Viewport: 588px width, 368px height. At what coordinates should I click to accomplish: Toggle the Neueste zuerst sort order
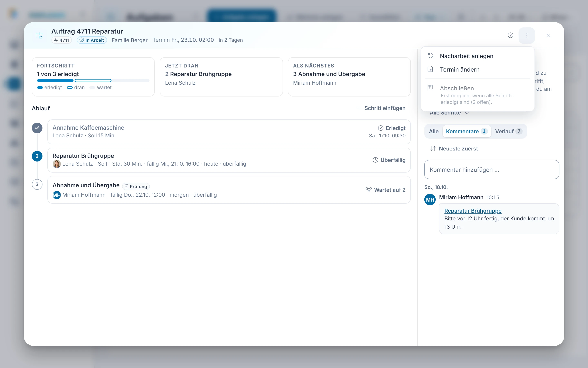coord(454,148)
